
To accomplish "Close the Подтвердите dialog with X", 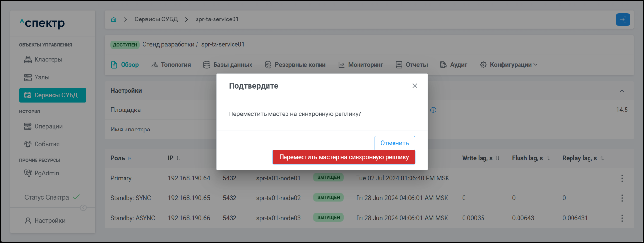I will click(415, 85).
